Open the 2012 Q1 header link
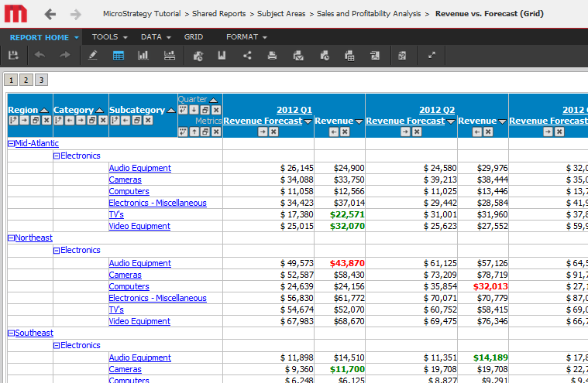This screenshot has height=383, width=588. [x=294, y=110]
